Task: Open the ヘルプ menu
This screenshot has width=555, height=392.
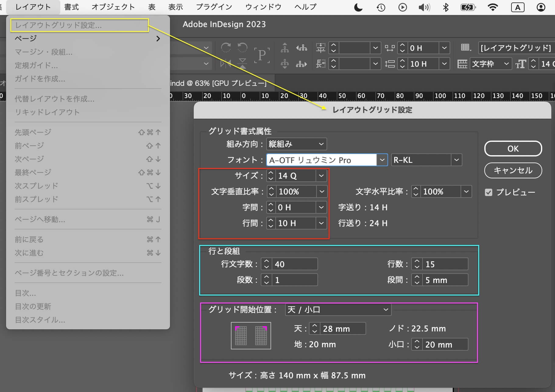Action: (x=305, y=7)
